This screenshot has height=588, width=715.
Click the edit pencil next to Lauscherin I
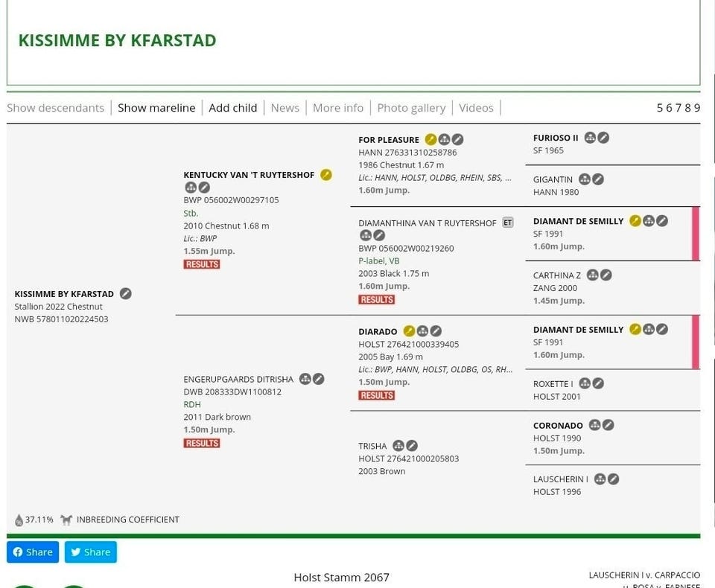coord(613,479)
